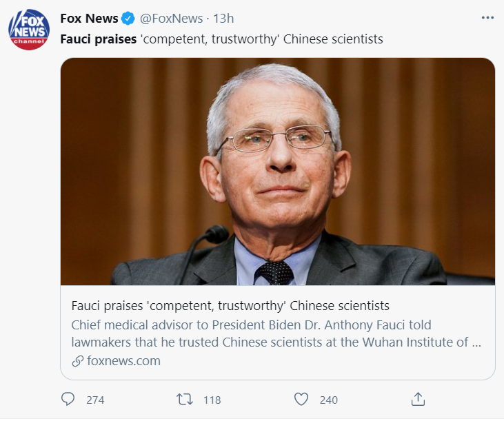
Task: Click the share upload icon
Action: coord(418,399)
